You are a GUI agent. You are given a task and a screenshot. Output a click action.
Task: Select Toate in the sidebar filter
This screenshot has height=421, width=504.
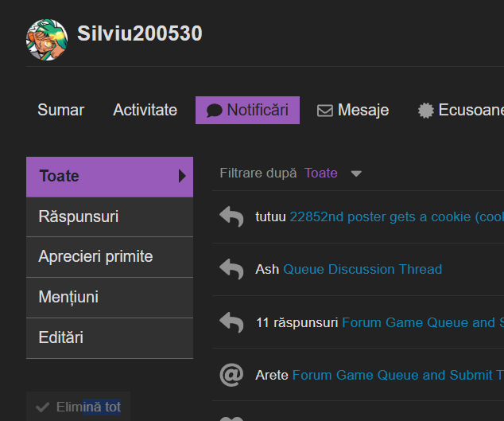[109, 176]
